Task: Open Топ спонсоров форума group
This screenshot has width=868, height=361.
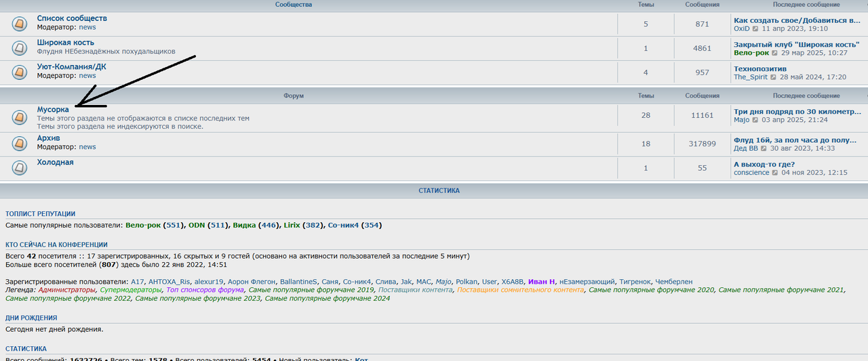Action: click(x=205, y=290)
